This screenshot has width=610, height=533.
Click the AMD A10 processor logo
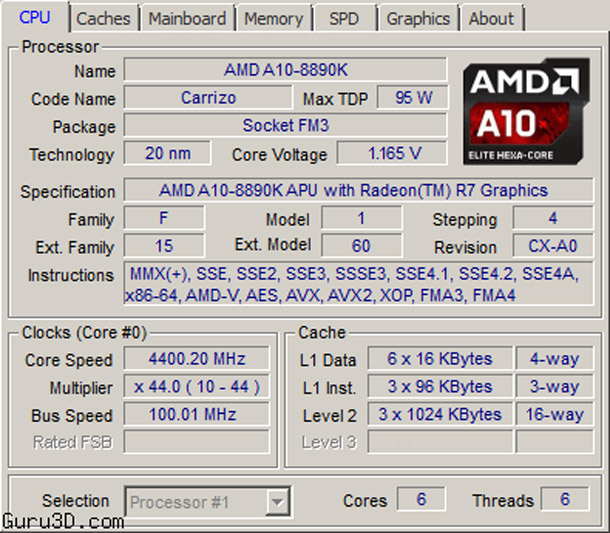527,112
